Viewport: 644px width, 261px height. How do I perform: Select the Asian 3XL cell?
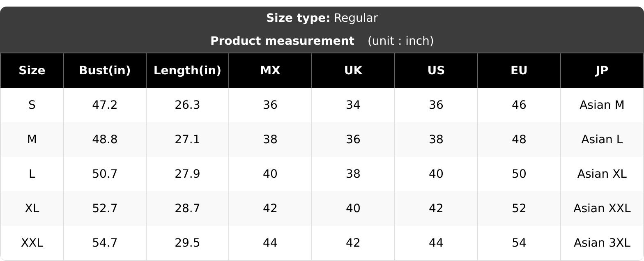coord(602,243)
